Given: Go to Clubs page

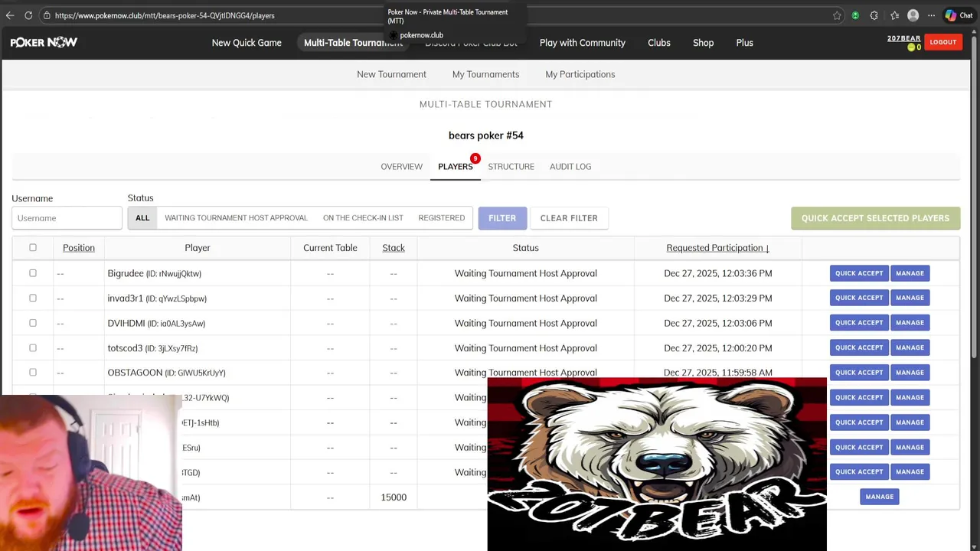Looking at the screenshot, I should point(659,43).
